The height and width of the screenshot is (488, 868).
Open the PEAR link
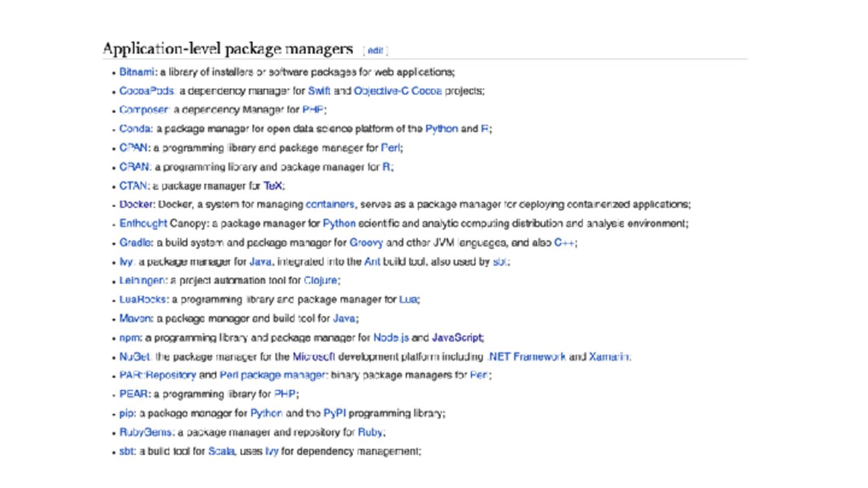[134, 395]
